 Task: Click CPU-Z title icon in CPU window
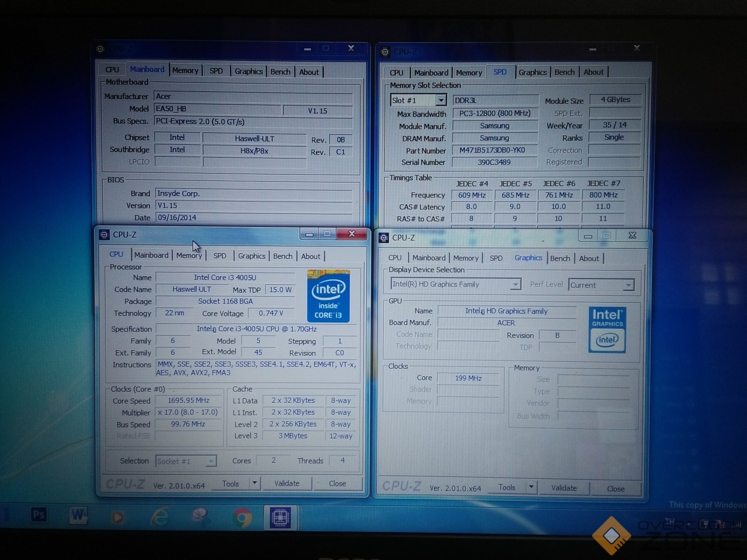(105, 235)
